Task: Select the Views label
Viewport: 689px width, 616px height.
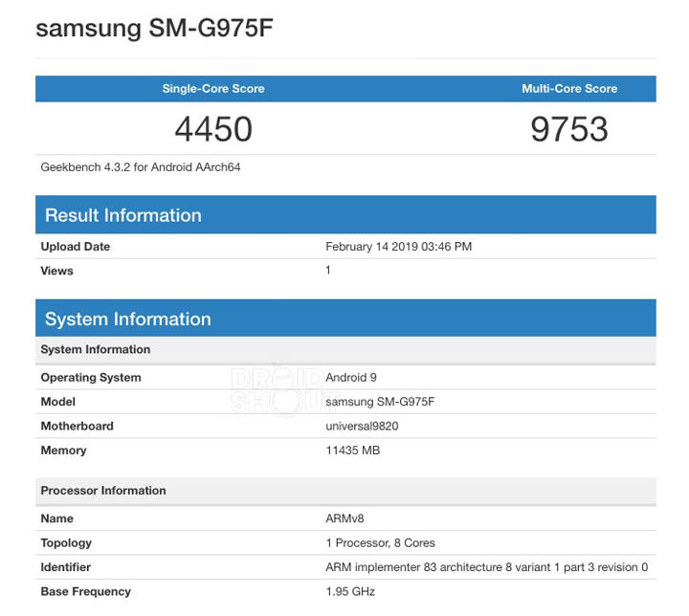Action: (x=56, y=271)
